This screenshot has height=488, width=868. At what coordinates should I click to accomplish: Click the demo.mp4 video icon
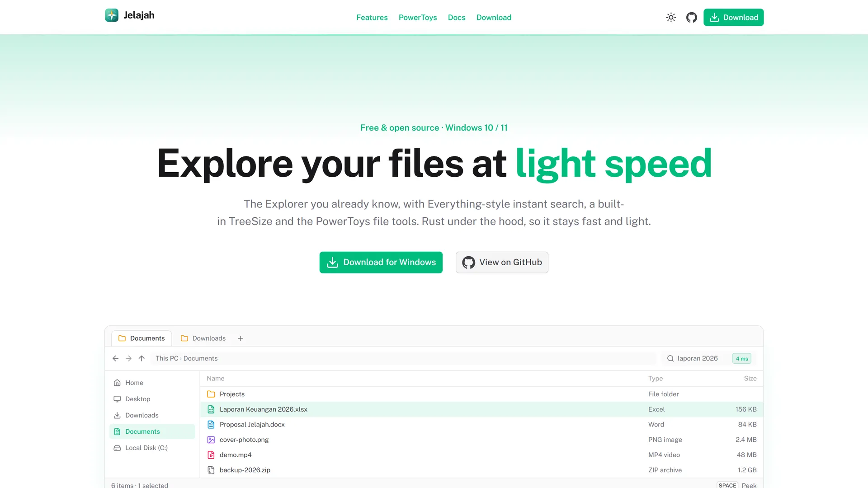point(211,455)
